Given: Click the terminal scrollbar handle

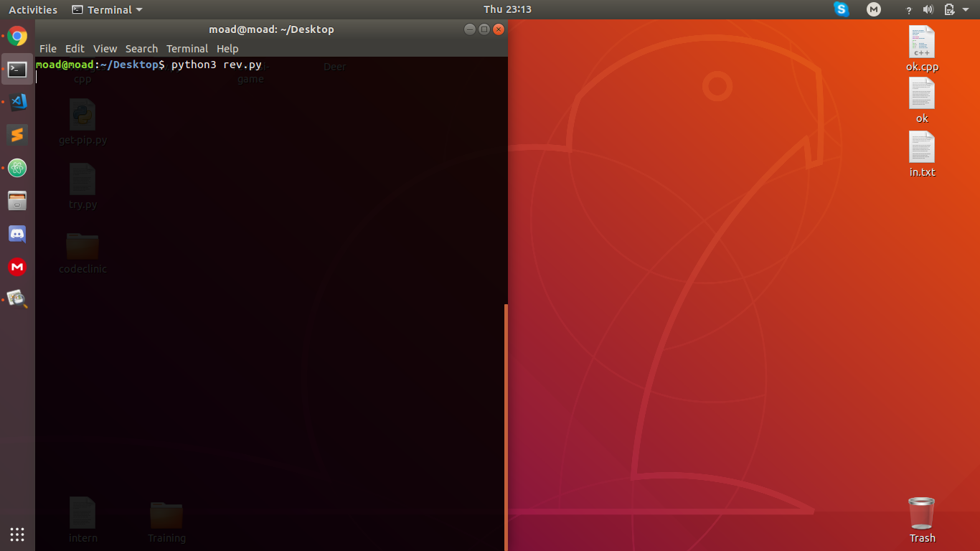Looking at the screenshot, I should (506, 427).
